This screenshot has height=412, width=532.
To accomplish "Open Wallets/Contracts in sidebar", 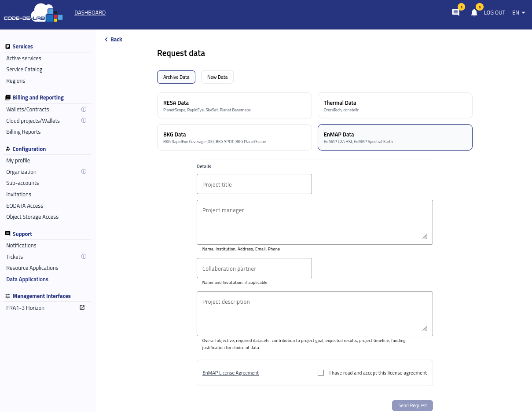I will click(28, 110).
